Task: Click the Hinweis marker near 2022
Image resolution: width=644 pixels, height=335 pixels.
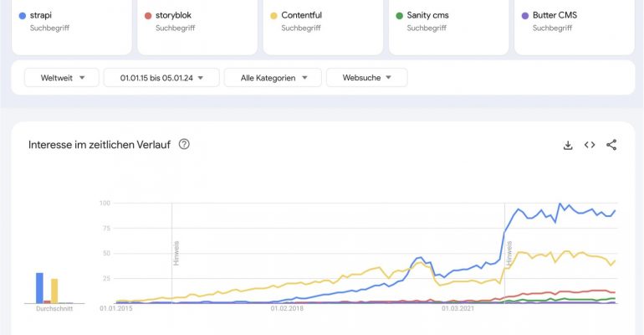Action: [x=509, y=253]
